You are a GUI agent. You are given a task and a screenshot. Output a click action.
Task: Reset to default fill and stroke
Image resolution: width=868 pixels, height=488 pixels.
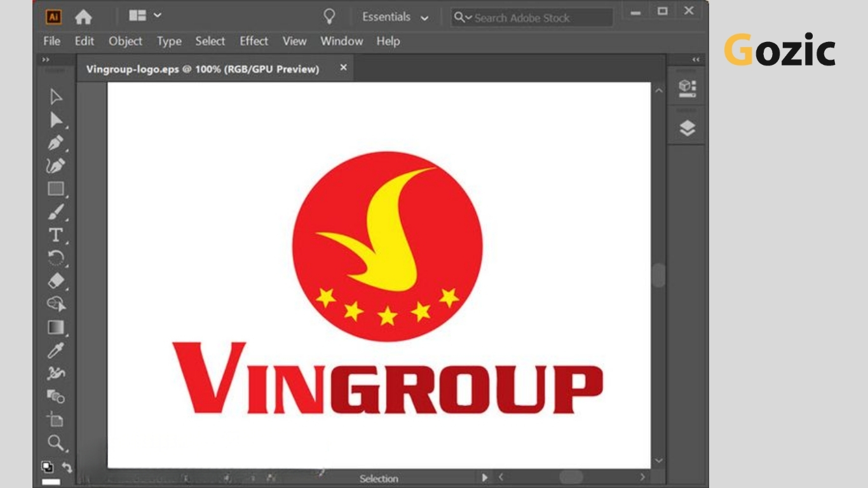tap(48, 467)
